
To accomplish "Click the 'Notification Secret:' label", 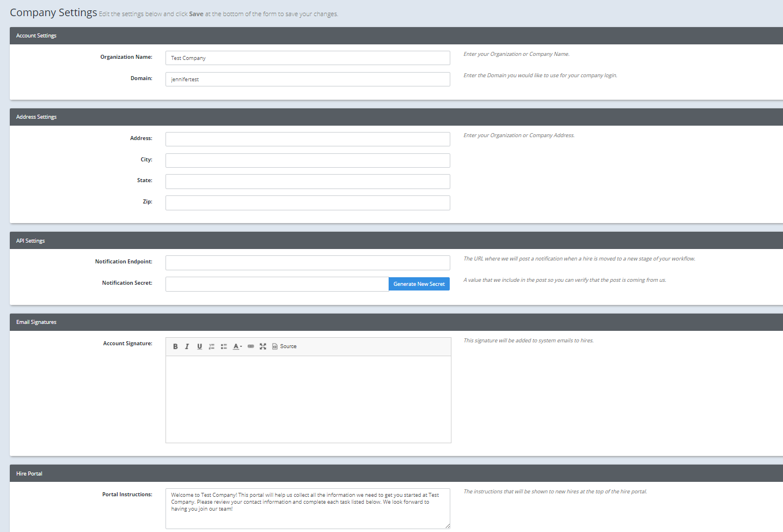I will (x=127, y=283).
